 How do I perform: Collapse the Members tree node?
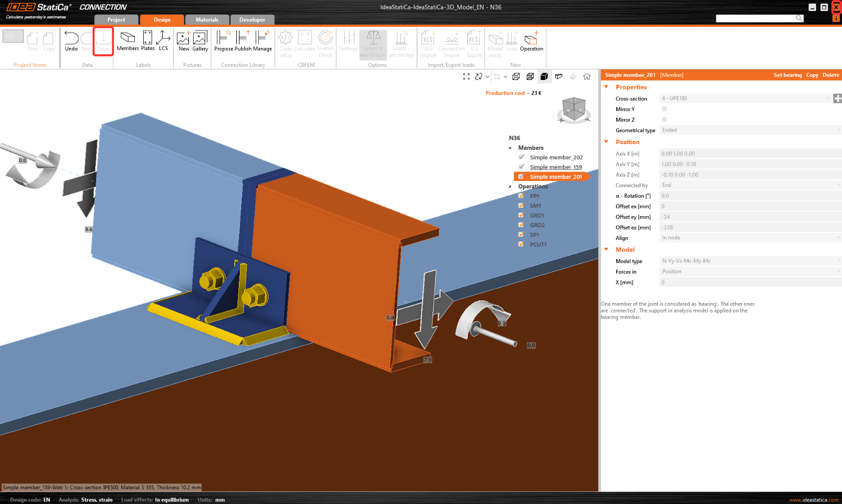pos(509,148)
